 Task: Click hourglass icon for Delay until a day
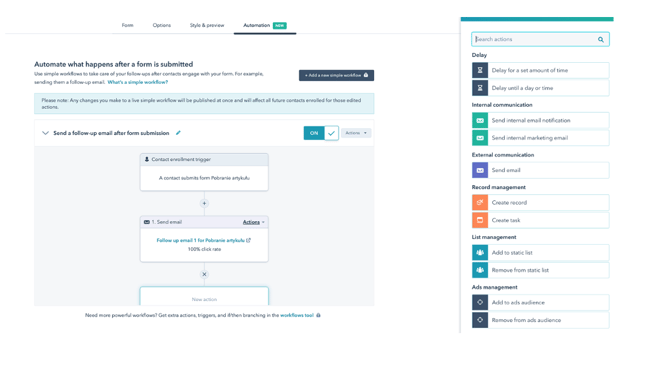pyautogui.click(x=480, y=88)
